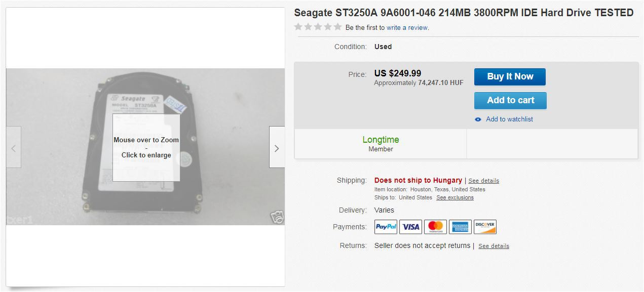Viewport: 644px width, 292px height.
Task: Click the Add to cart button
Action: tap(510, 100)
